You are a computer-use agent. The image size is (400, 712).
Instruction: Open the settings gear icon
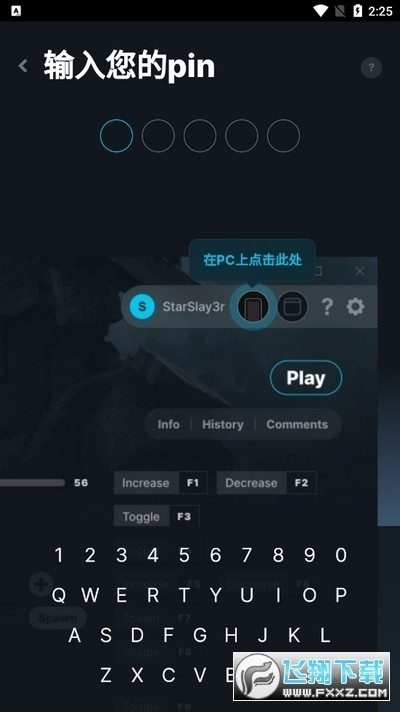(355, 307)
